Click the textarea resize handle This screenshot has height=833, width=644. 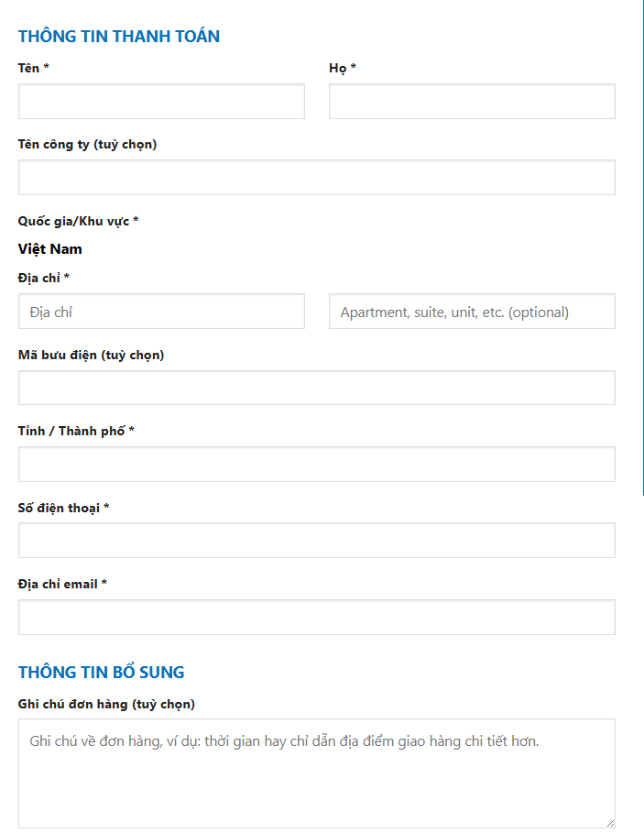[612, 824]
